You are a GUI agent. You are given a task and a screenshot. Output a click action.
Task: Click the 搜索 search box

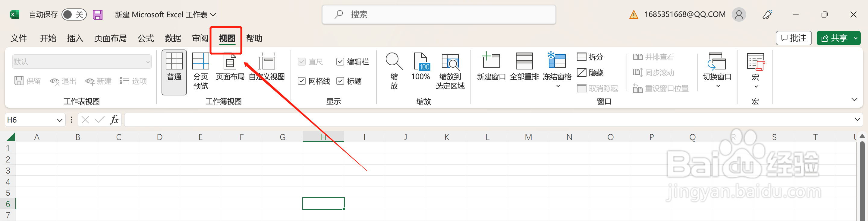[439, 14]
